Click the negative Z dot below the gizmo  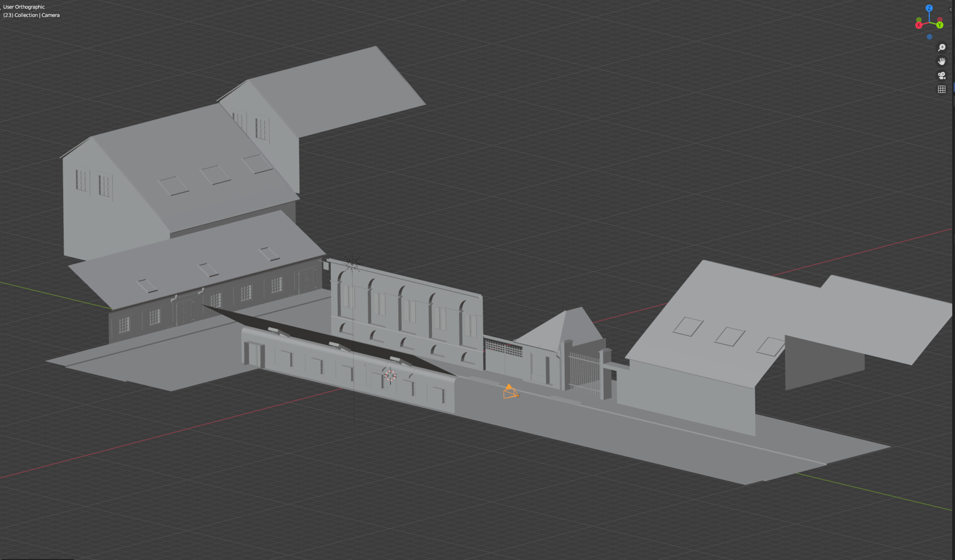coord(929,37)
